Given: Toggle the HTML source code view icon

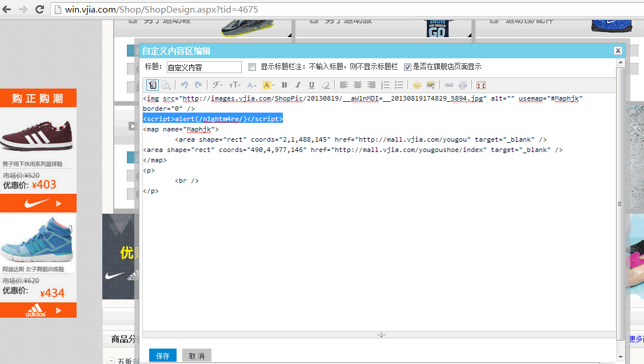Looking at the screenshot, I should click(153, 85).
